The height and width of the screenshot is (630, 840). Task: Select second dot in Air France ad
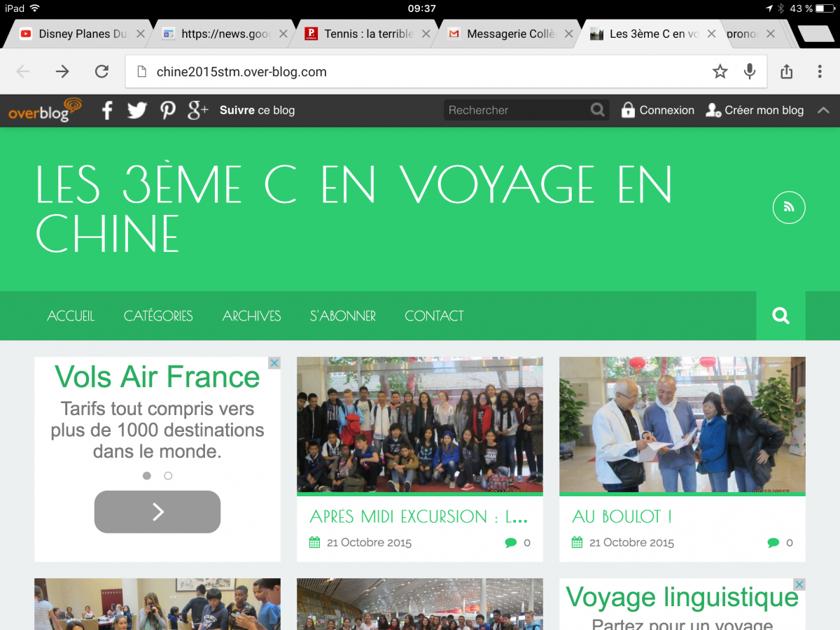(168, 476)
